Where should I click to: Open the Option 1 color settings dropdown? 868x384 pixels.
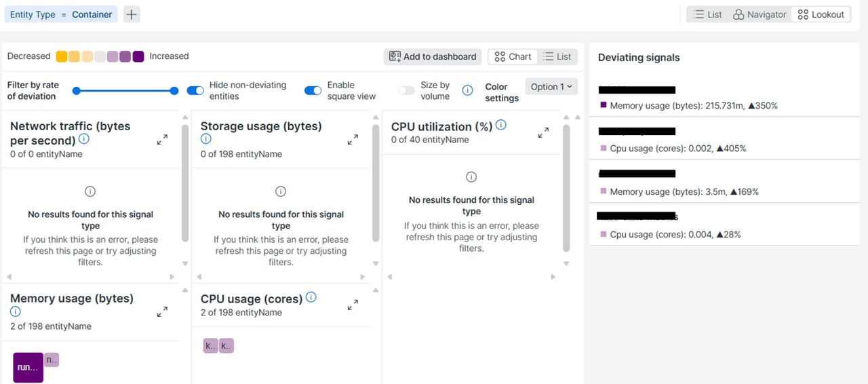551,86
